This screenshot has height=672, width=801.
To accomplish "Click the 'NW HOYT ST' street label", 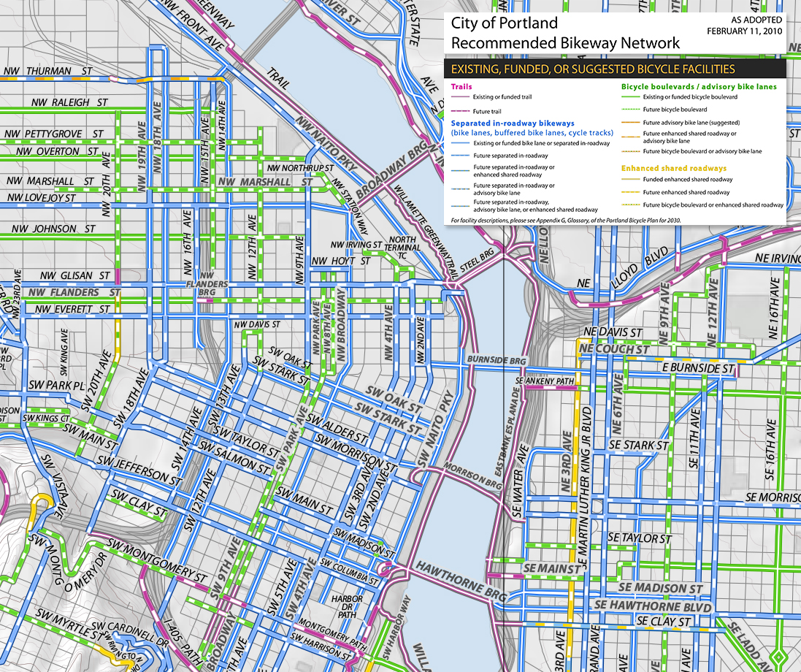I will tap(341, 261).
